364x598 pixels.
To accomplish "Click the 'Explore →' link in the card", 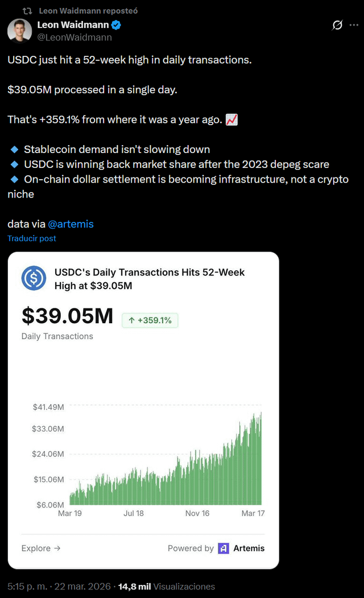I will [41, 548].
